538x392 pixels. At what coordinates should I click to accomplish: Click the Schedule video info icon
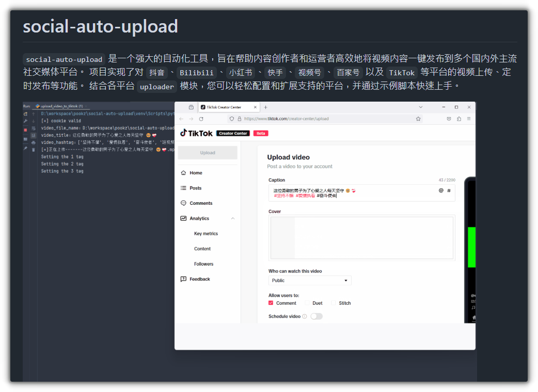[305, 316]
